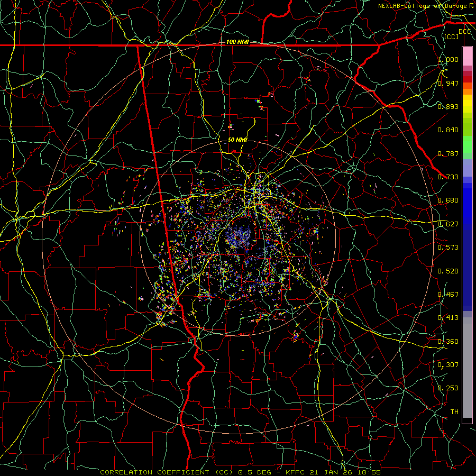Select the 0.627 legend value

(x=448, y=224)
